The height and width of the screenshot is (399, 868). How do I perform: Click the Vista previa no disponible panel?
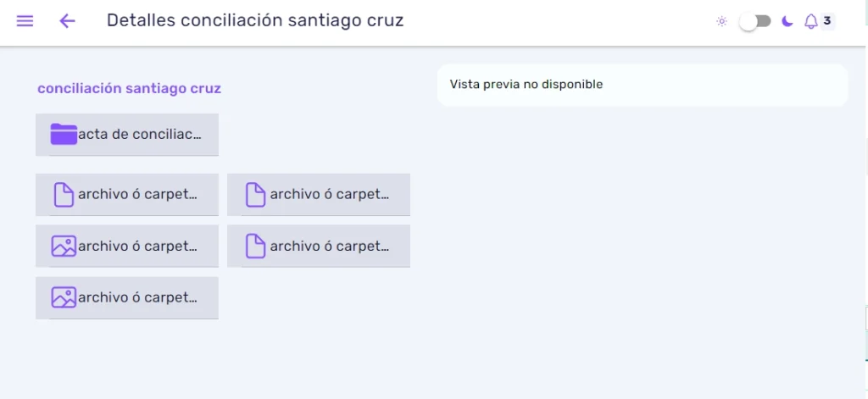point(643,85)
